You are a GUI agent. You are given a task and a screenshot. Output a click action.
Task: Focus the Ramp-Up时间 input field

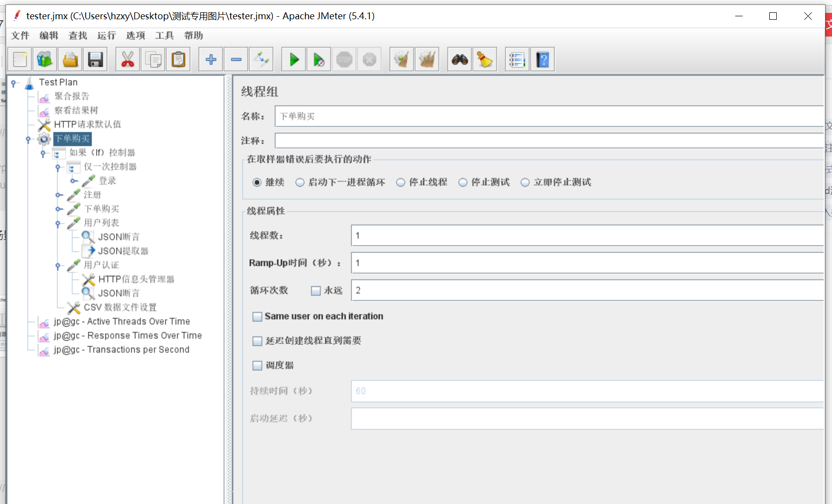tap(588, 263)
